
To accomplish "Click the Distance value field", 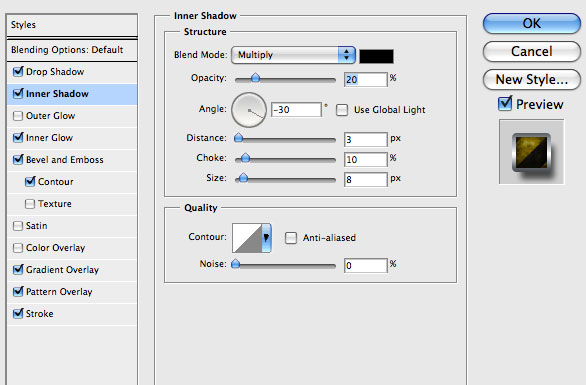I will point(366,139).
